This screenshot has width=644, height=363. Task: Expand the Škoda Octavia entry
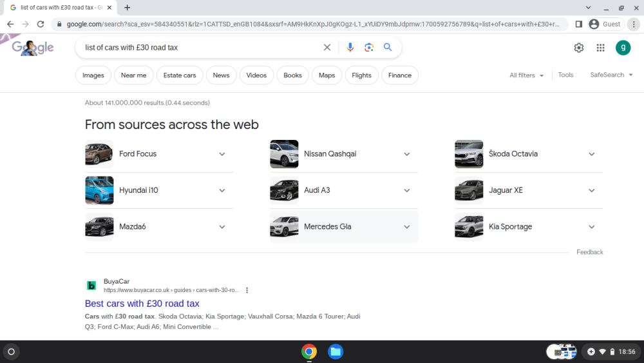click(591, 154)
